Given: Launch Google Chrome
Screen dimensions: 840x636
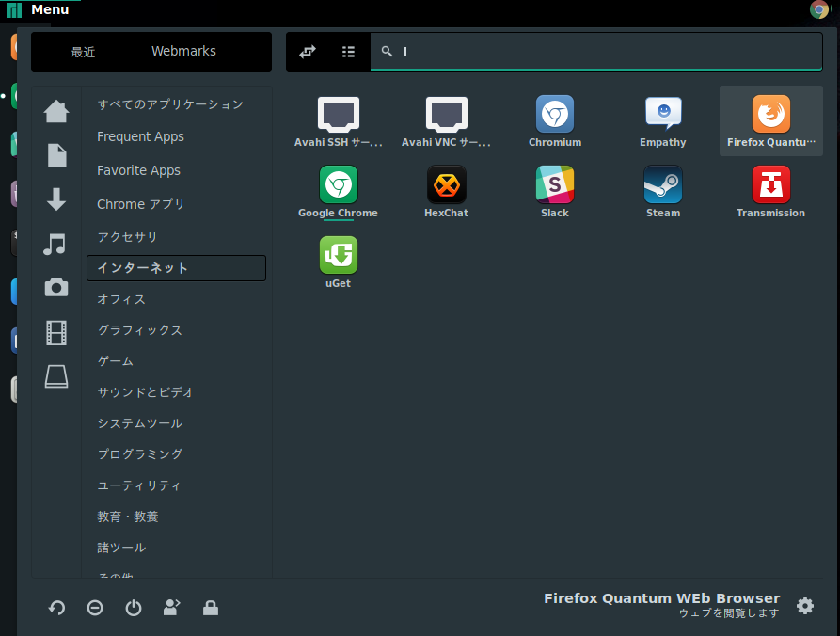Looking at the screenshot, I should pos(338,191).
